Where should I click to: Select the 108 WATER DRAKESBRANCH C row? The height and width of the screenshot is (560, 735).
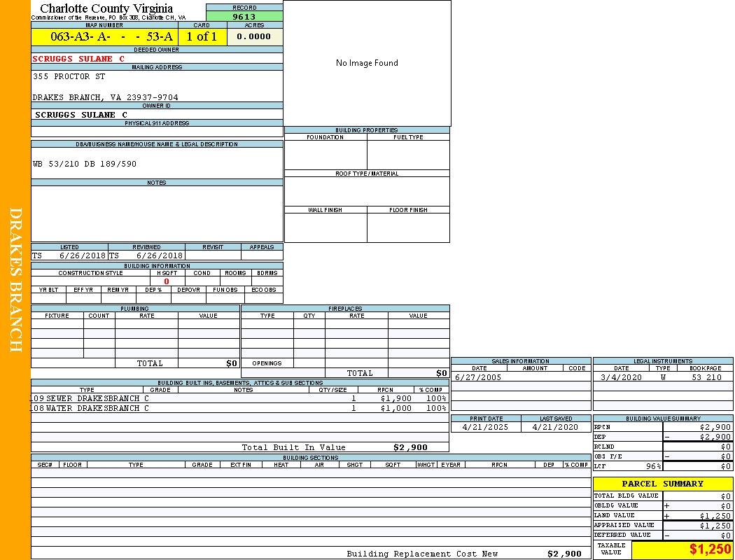tap(90, 408)
